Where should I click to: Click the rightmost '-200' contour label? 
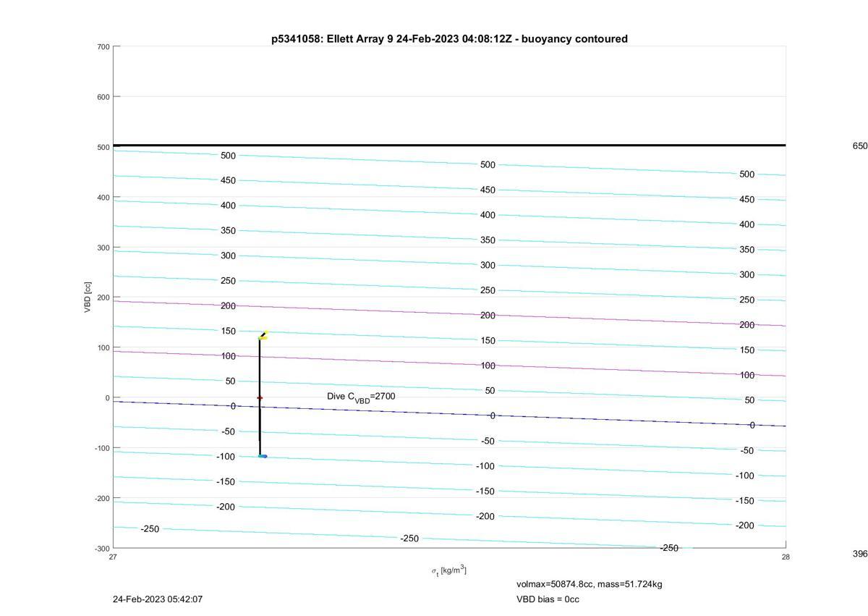click(x=745, y=526)
